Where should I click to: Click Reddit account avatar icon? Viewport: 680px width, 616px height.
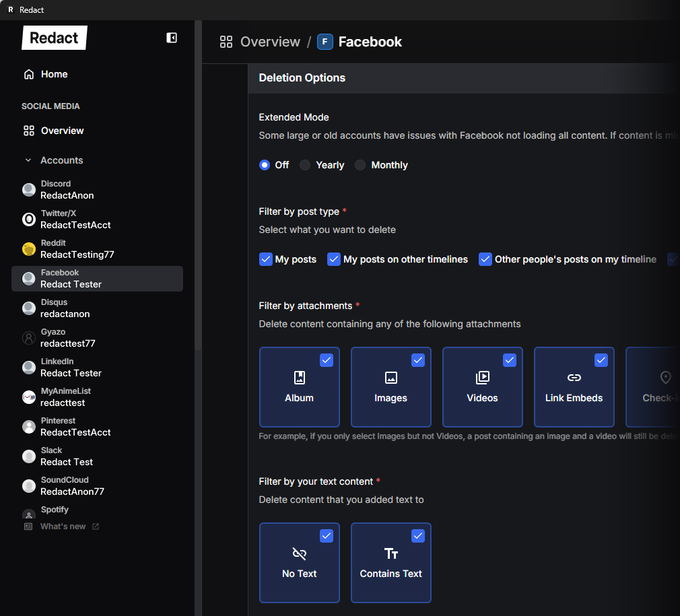[x=29, y=249]
